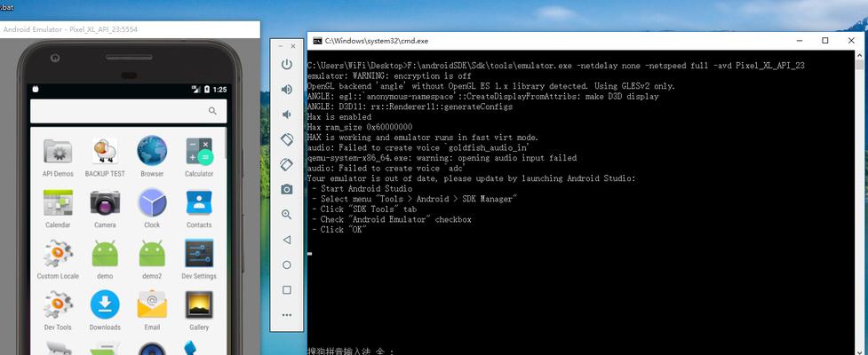Click the 'emulator: WARNING: encryption is off' line
The width and height of the screenshot is (868, 355).
pos(389,75)
